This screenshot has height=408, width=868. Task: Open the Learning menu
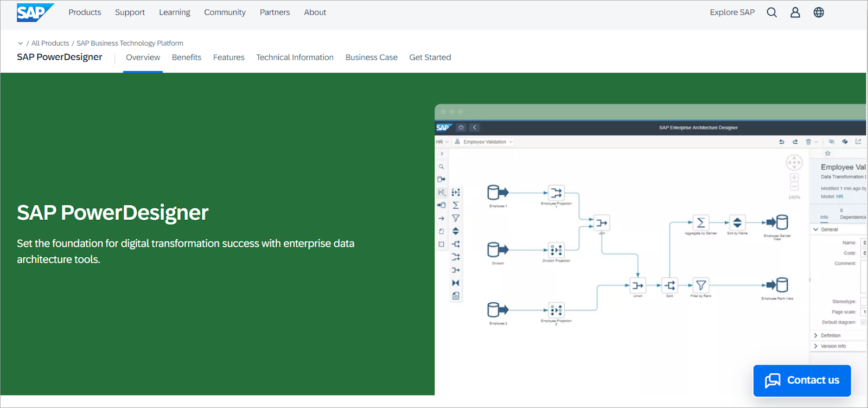coord(174,12)
